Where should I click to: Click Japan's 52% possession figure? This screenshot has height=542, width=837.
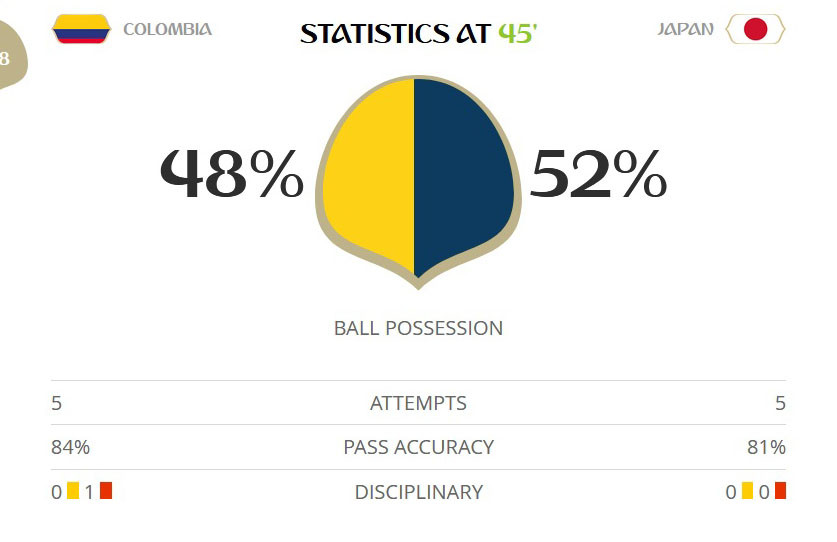tap(598, 176)
